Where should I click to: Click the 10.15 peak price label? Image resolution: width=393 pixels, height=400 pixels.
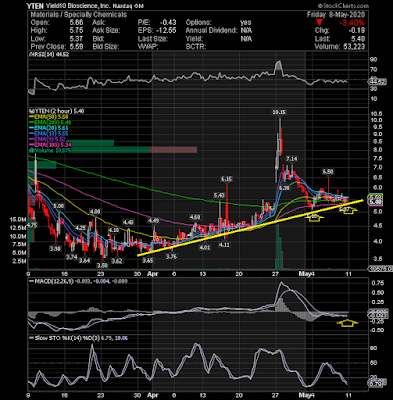[x=279, y=112]
